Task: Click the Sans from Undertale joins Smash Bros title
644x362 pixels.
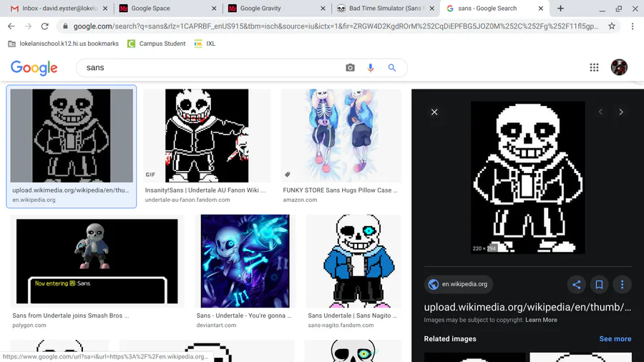Action: (x=71, y=315)
